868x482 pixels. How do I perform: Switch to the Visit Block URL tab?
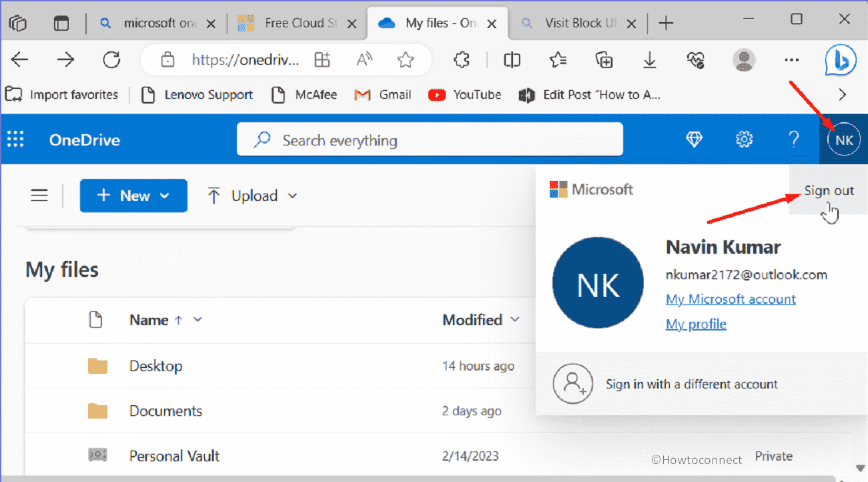point(578,23)
